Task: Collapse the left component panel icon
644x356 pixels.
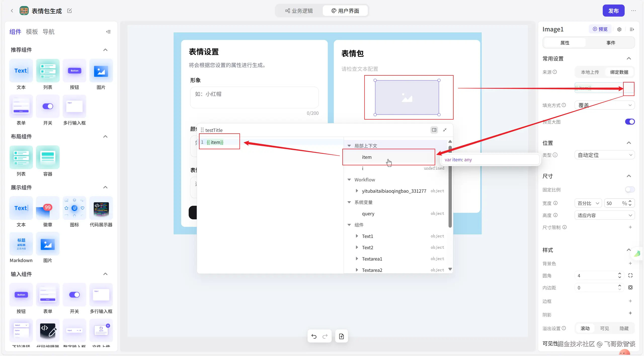Action: (x=108, y=32)
